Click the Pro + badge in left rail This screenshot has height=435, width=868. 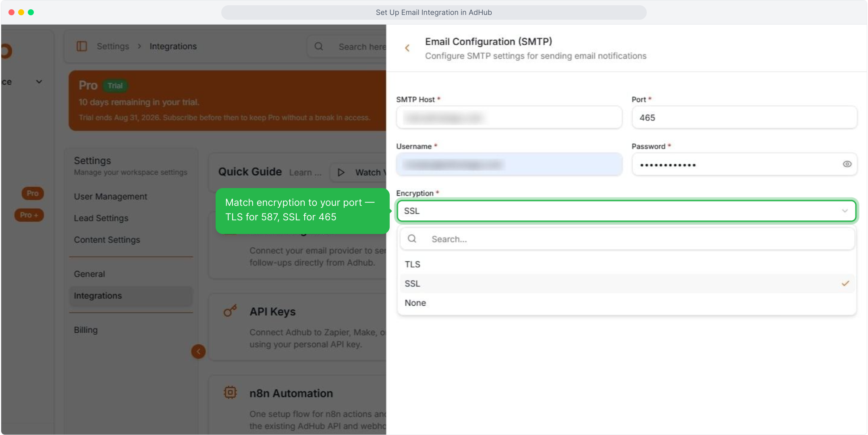tap(29, 215)
